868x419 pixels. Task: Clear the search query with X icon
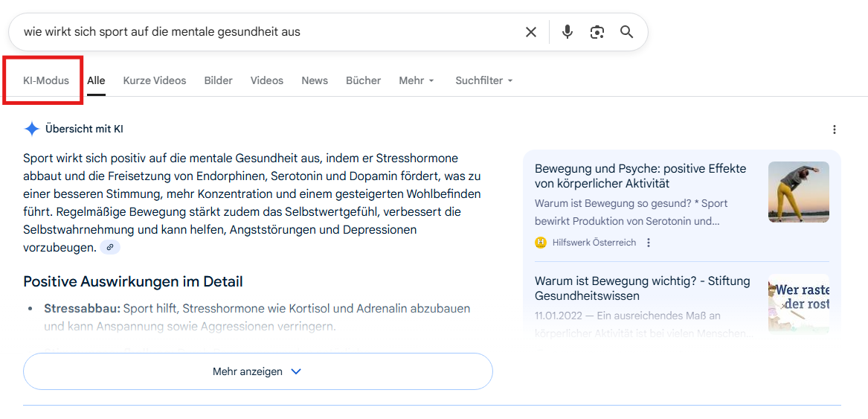click(531, 32)
